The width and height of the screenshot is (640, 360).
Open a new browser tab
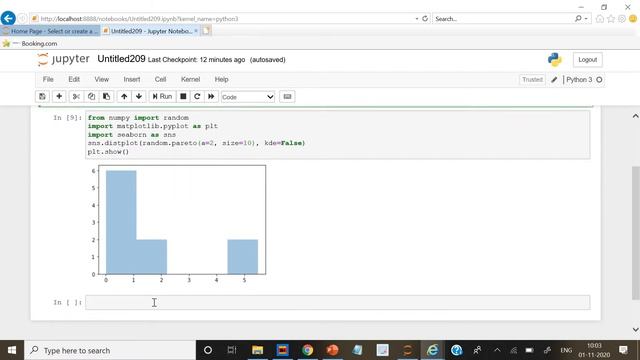(x=207, y=31)
